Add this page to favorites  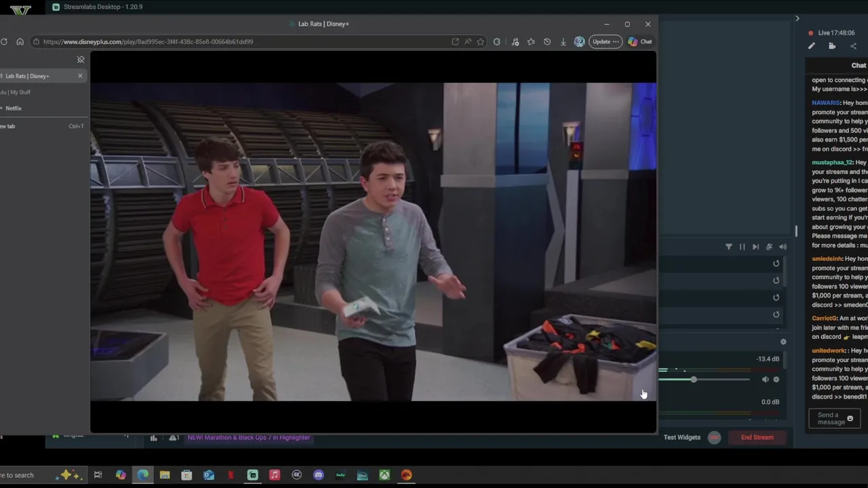click(x=481, y=41)
